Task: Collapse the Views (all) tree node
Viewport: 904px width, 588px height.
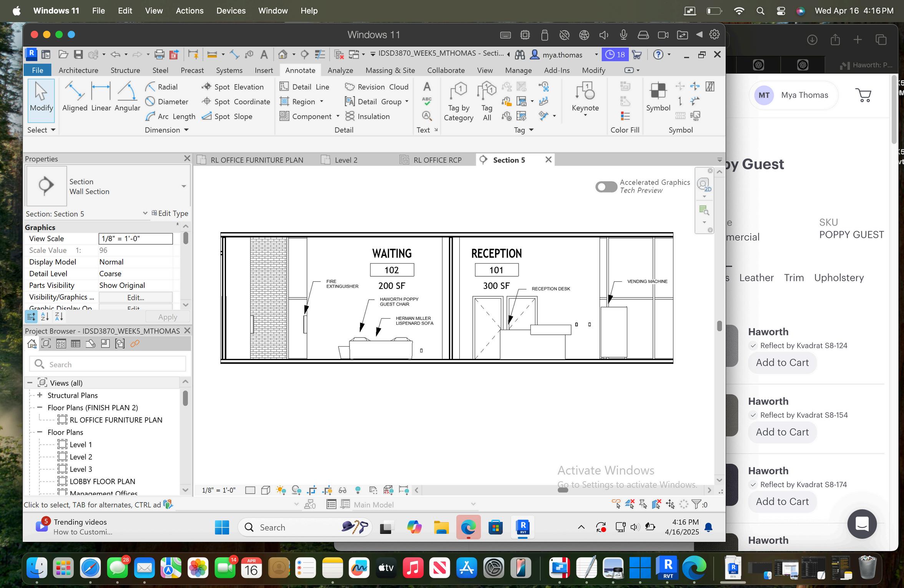Action: pyautogui.click(x=30, y=383)
